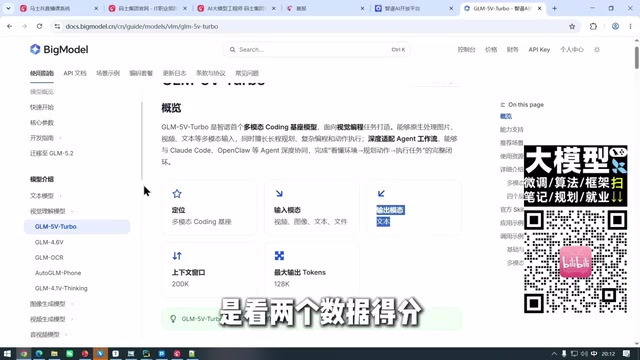This screenshot has width=640, height=360.
Task: Jump to 概览 in On this page
Action: pyautogui.click(x=506, y=116)
